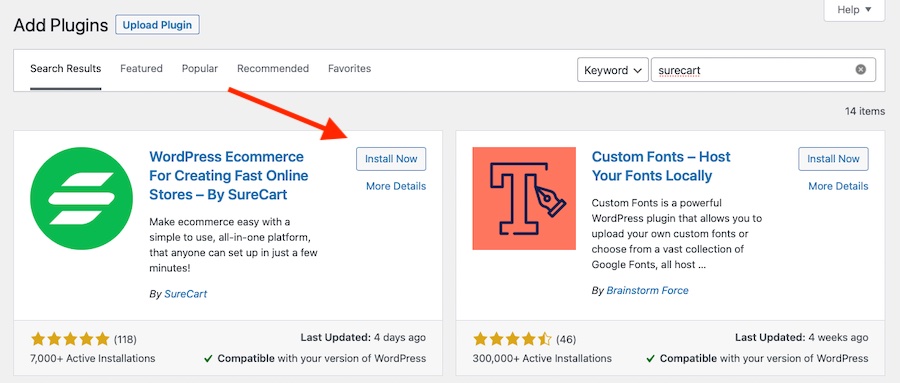The height and width of the screenshot is (383, 900).
Task: Clear the search field with the X icon
Action: 860,69
